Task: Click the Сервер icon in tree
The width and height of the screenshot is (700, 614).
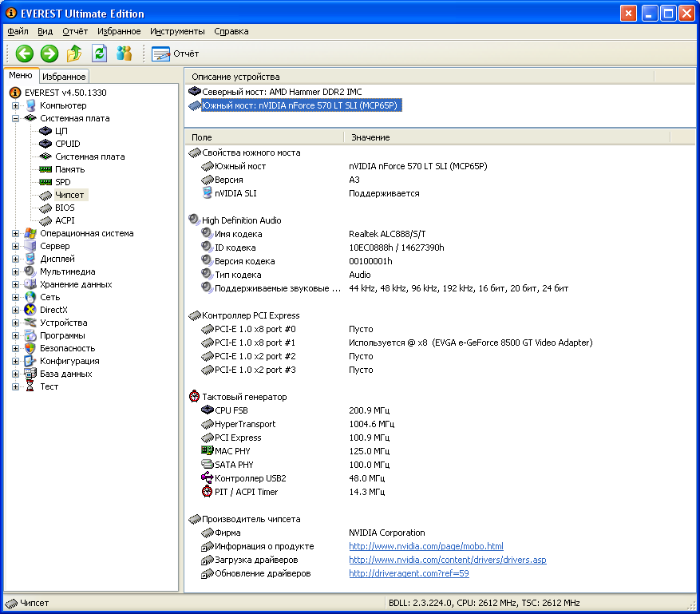Action: 30,246
